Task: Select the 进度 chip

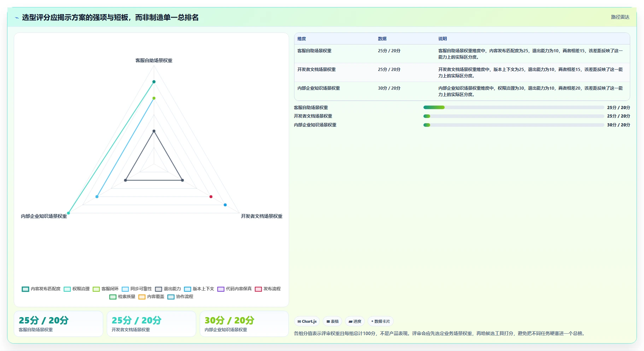Action: click(x=355, y=321)
